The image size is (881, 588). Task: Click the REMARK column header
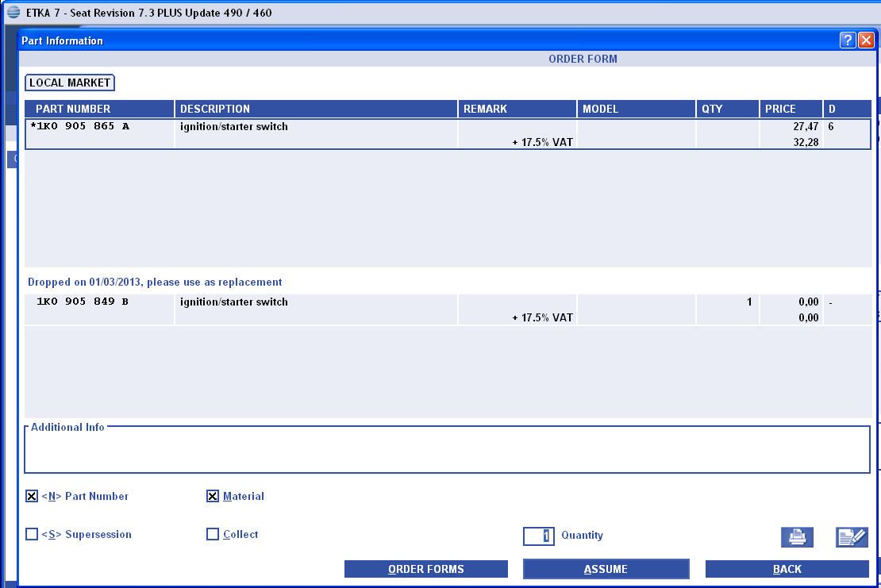517,109
